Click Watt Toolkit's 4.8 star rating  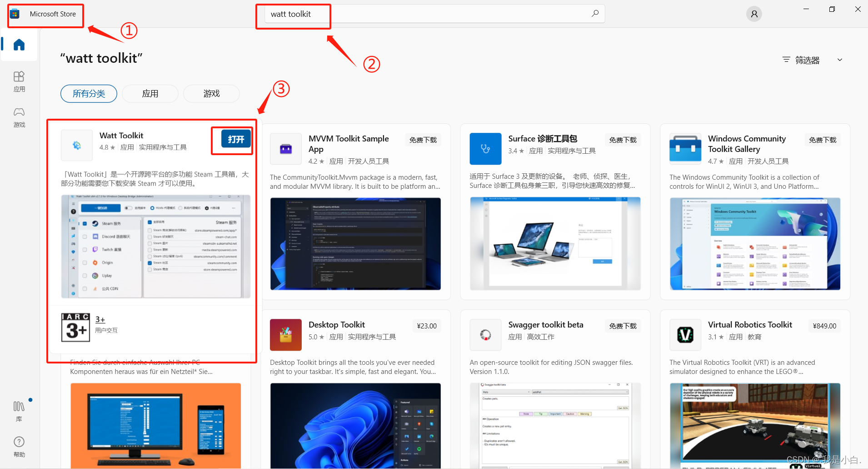(107, 147)
